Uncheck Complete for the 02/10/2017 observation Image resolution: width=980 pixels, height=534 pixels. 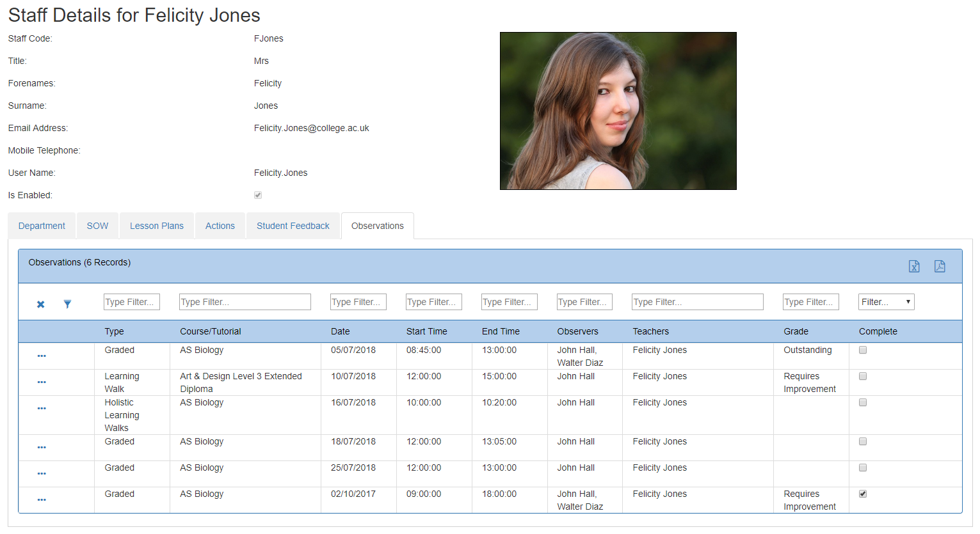point(863,494)
